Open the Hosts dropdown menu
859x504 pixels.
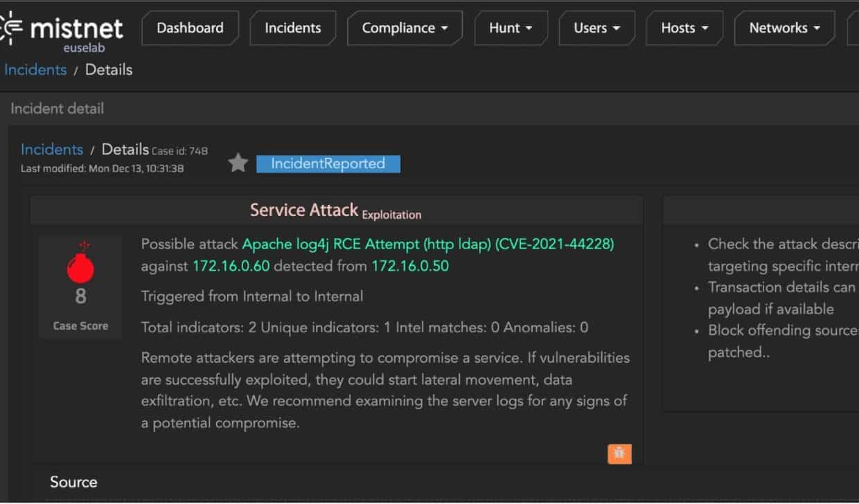click(x=684, y=28)
